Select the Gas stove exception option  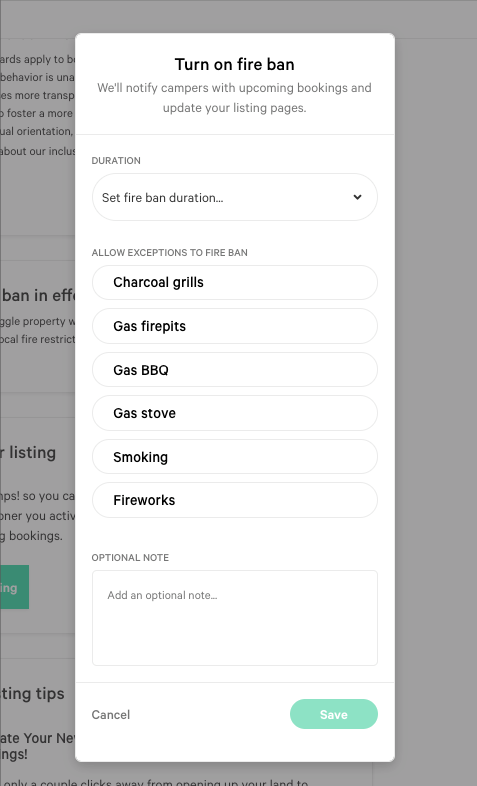pyautogui.click(x=234, y=413)
